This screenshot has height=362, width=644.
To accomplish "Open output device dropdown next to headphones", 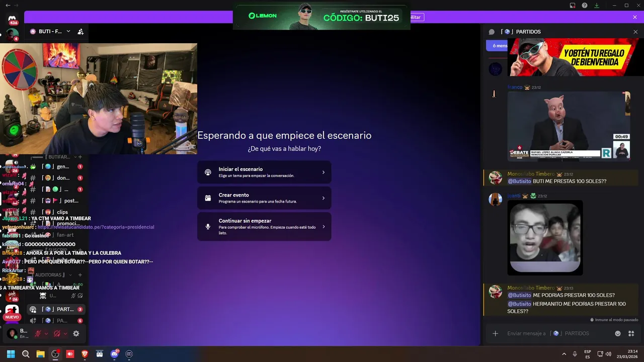I will 65,333.
